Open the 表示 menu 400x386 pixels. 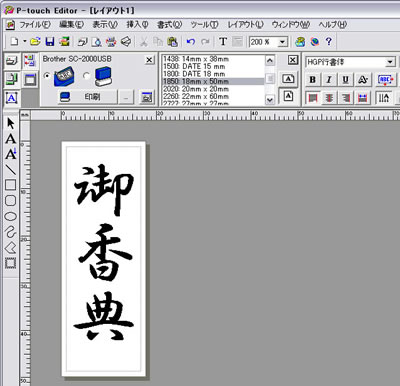(105, 24)
